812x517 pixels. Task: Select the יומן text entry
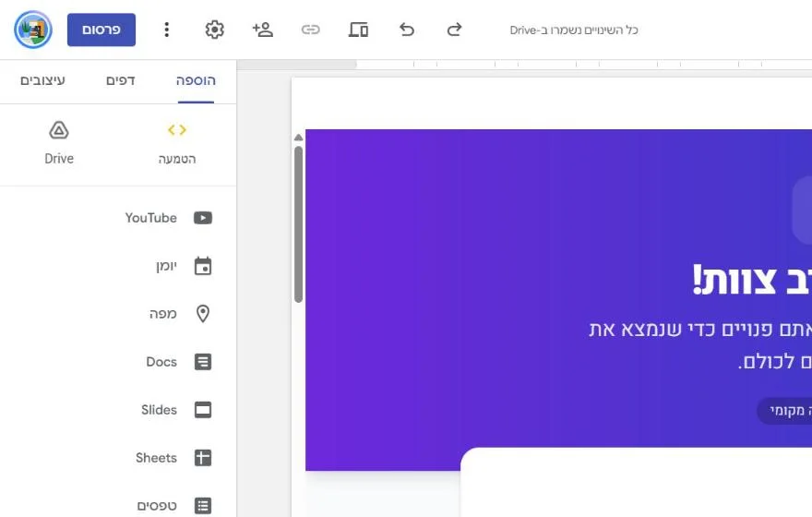click(x=166, y=266)
